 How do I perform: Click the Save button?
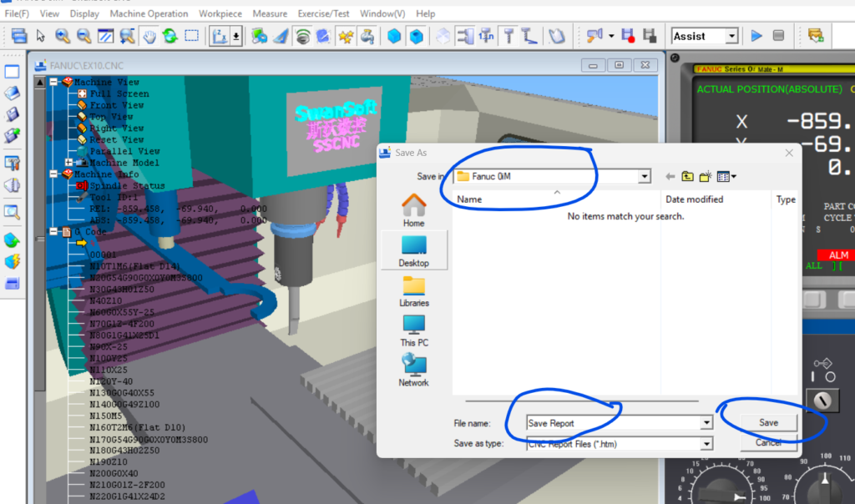tap(768, 423)
